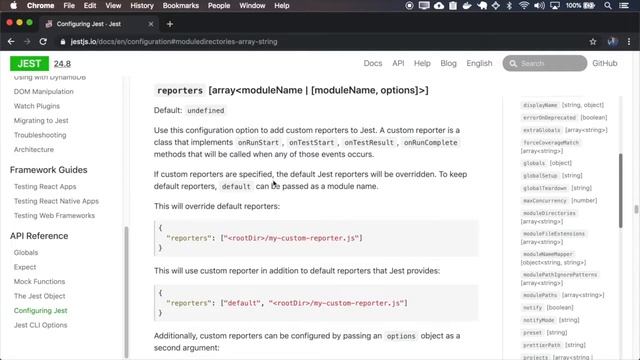Image resolution: width=640 pixels, height=360 pixels.
Task: Click the address bar URL
Action: [174, 42]
